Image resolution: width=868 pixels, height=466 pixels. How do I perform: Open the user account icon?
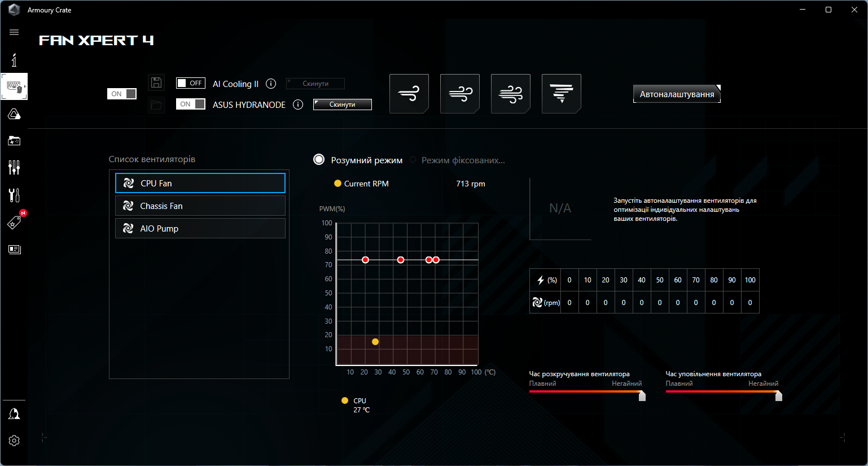[14, 414]
